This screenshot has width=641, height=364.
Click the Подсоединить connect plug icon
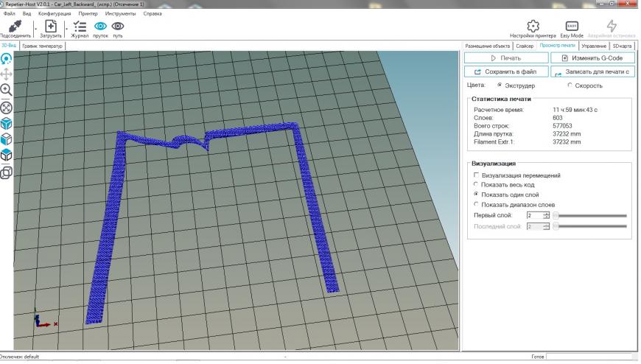click(x=13, y=26)
